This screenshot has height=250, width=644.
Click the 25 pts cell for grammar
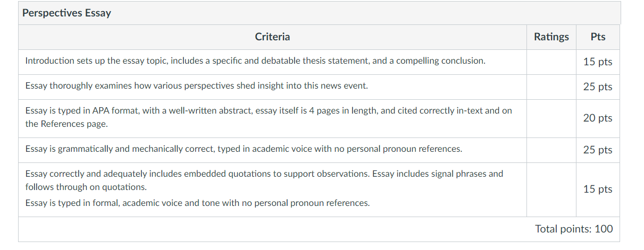[x=598, y=150]
